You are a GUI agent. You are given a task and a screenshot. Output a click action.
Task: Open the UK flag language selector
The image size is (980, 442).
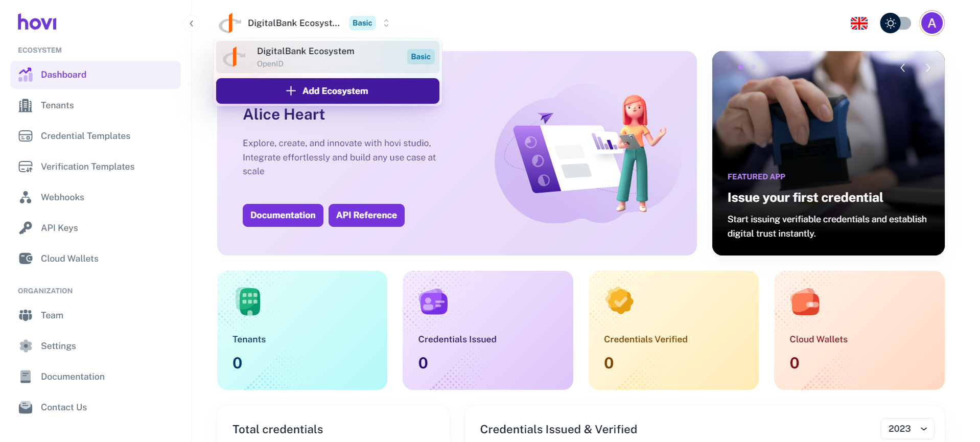point(859,24)
